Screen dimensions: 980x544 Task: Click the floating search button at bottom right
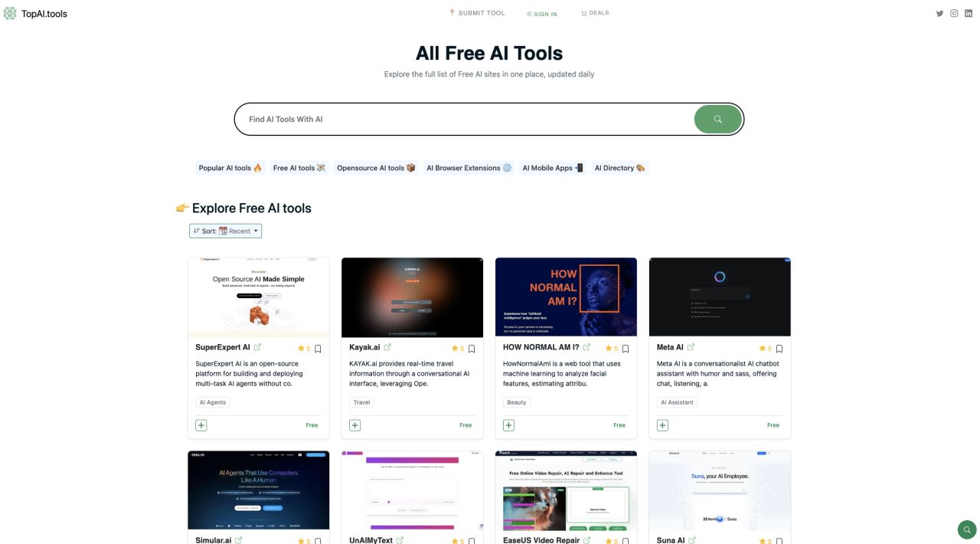pyautogui.click(x=967, y=529)
